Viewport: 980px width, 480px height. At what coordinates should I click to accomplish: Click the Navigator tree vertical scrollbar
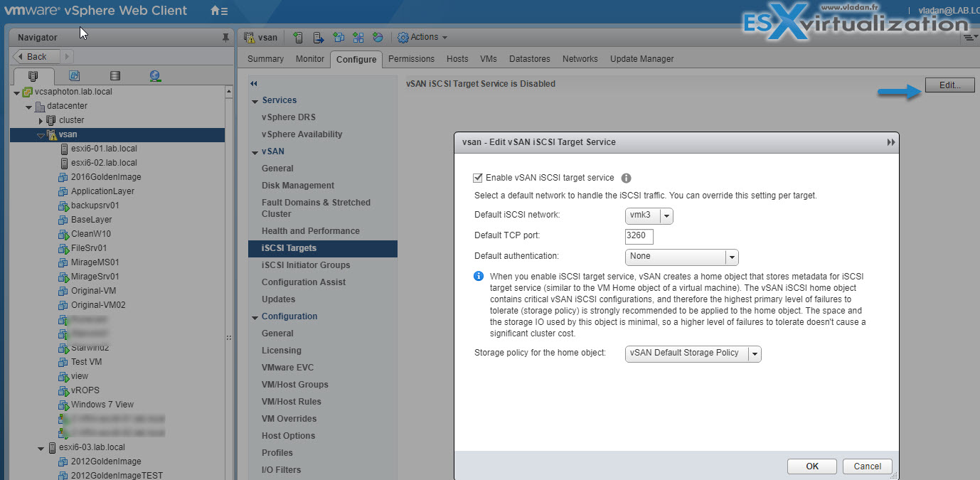coord(229,283)
